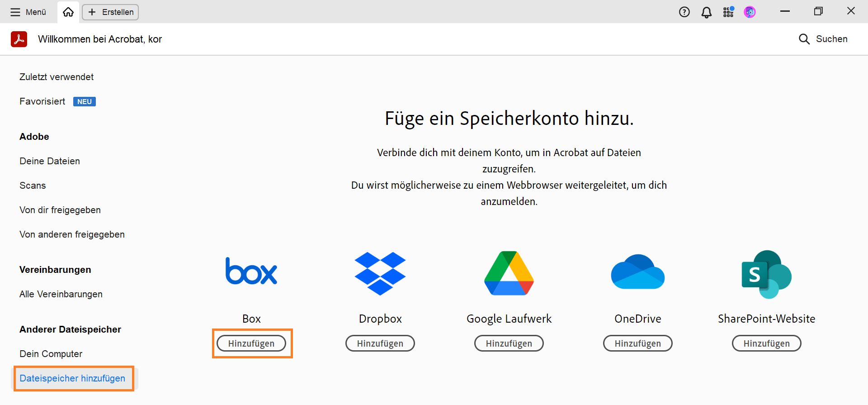Click the Anderer Dateispeicher heading
868x405 pixels.
click(70, 329)
